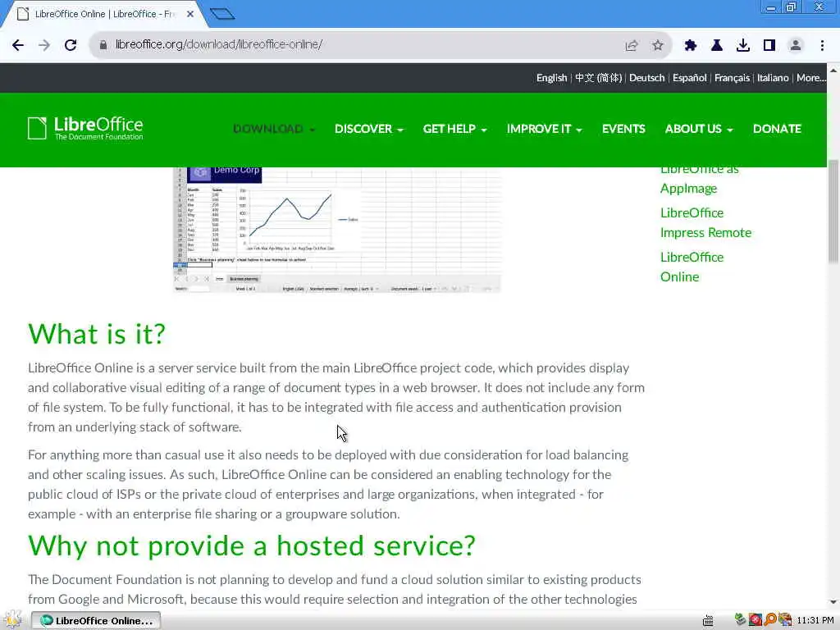Click the spreadsheet demo screenshot thumbnail
The height and width of the screenshot is (630, 840).
tap(337, 230)
